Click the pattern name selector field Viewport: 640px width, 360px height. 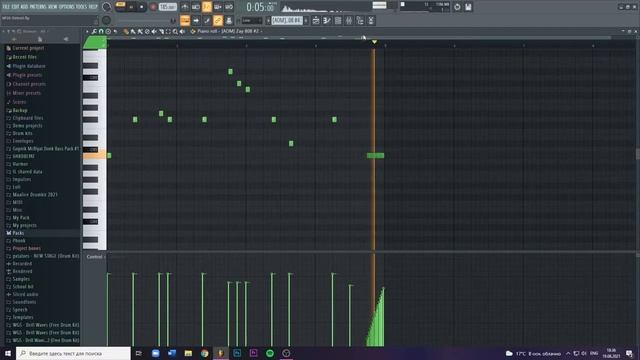click(287, 20)
